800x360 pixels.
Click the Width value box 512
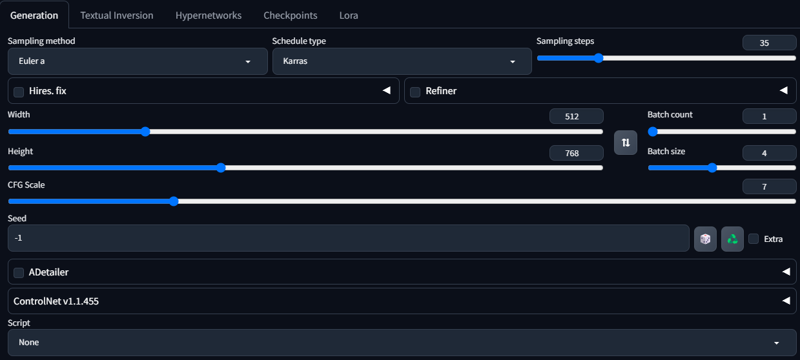pos(576,116)
